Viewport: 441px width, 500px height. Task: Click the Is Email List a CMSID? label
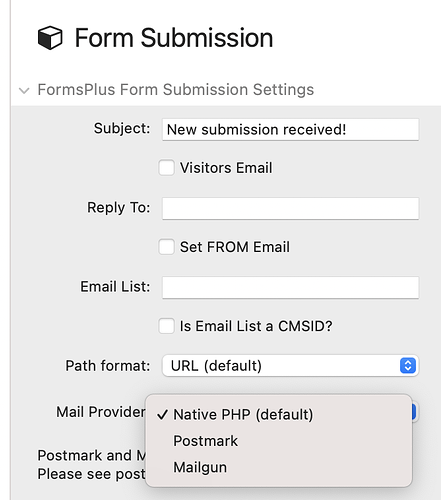pyautogui.click(x=256, y=326)
